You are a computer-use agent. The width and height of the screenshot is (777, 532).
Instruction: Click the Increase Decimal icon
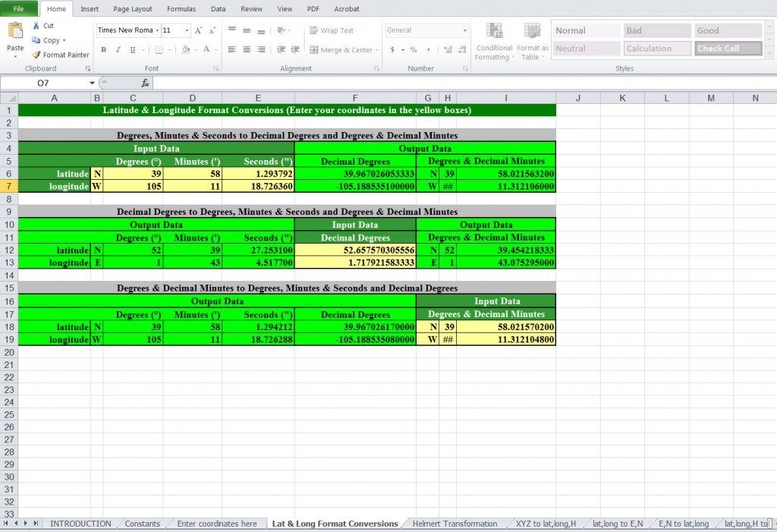click(x=448, y=50)
